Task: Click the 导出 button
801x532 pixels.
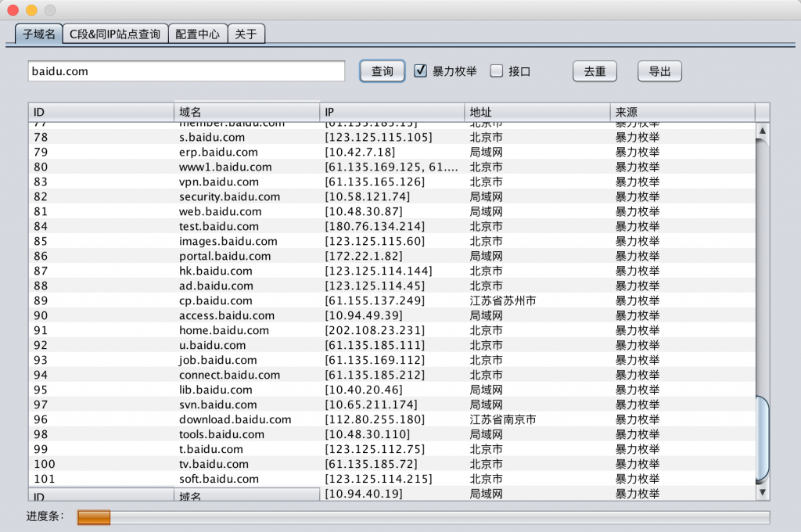Action: click(x=659, y=71)
